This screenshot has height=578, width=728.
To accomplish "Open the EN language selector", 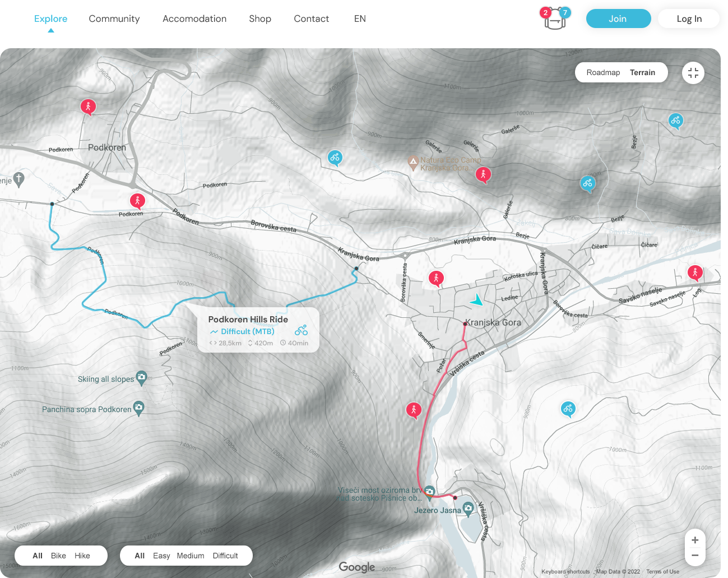I will 360,19.
